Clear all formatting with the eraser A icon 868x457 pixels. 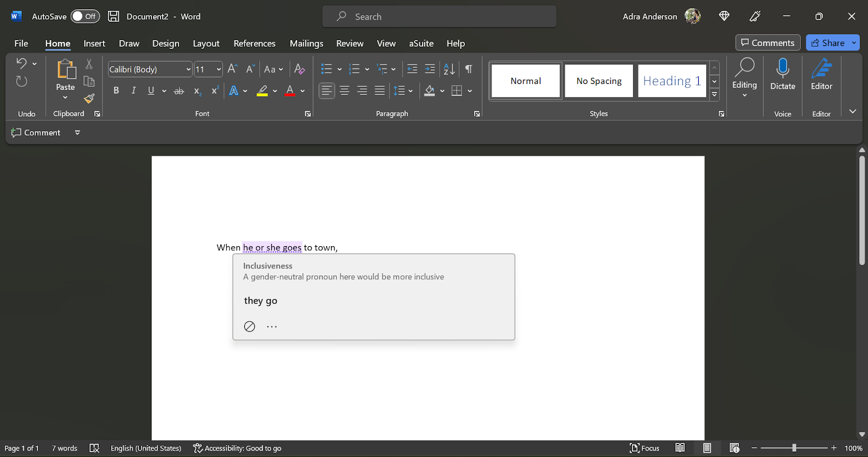pos(299,69)
